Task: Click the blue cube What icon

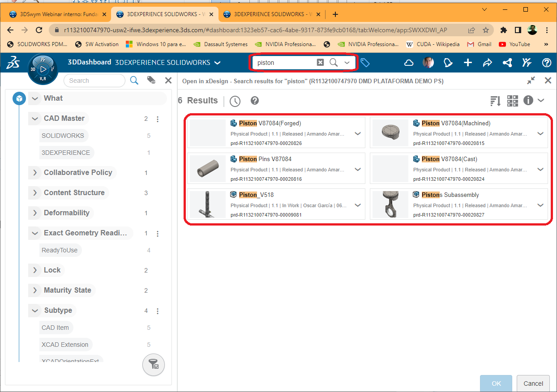Action: 19,98
